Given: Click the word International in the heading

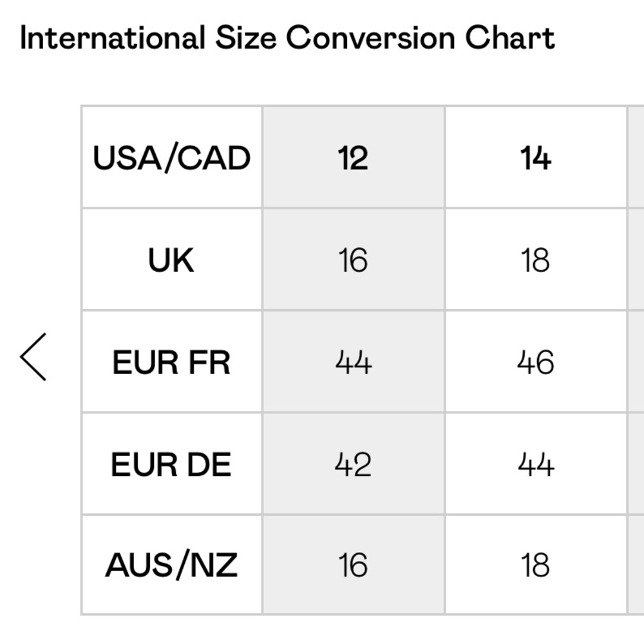Looking at the screenshot, I should click(113, 37).
